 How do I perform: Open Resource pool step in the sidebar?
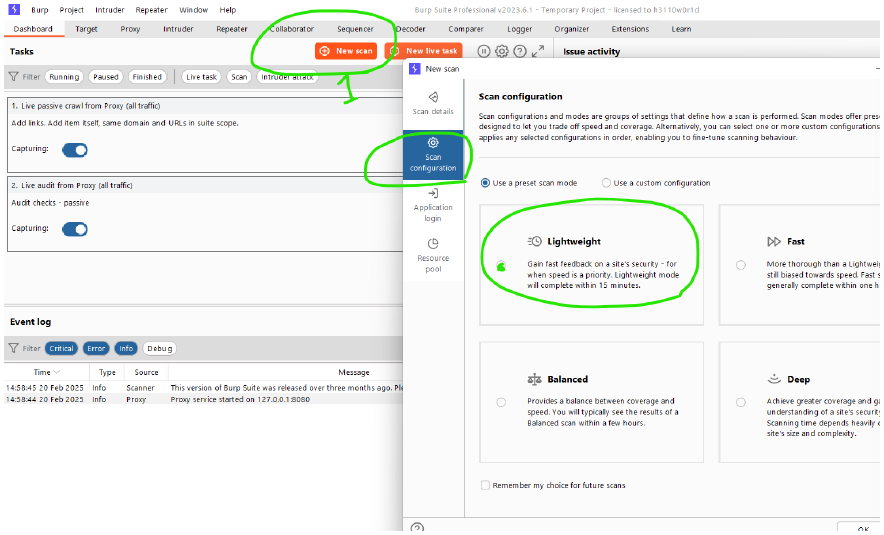click(x=433, y=257)
